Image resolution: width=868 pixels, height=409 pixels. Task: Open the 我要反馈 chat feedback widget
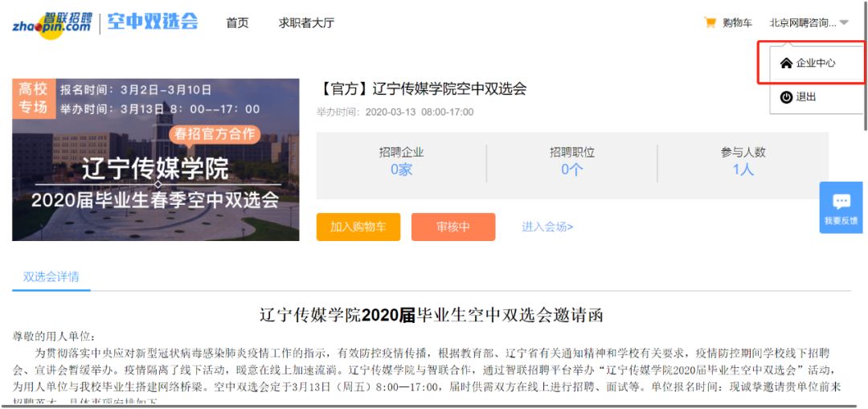point(841,207)
